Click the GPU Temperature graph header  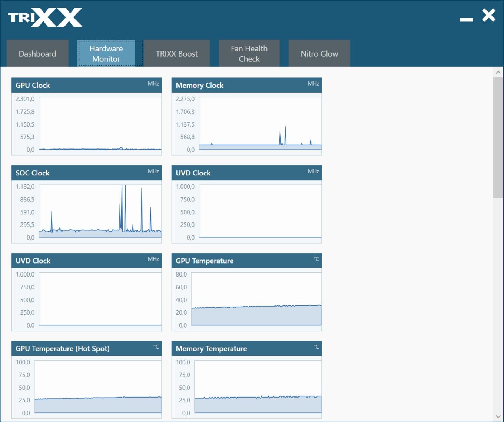(247, 261)
